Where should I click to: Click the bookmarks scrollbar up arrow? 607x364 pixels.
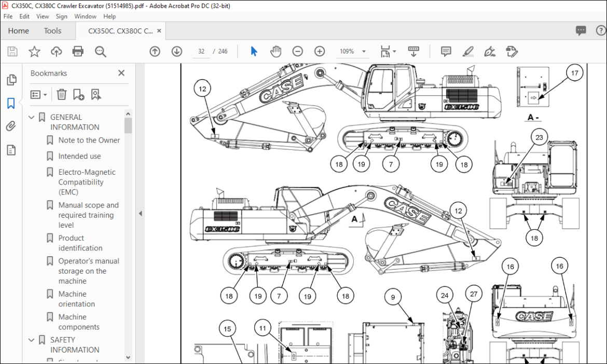[x=128, y=114]
